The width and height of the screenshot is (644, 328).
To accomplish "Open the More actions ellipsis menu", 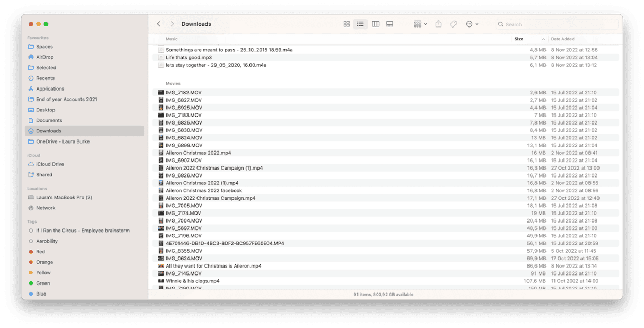I will [x=471, y=24].
